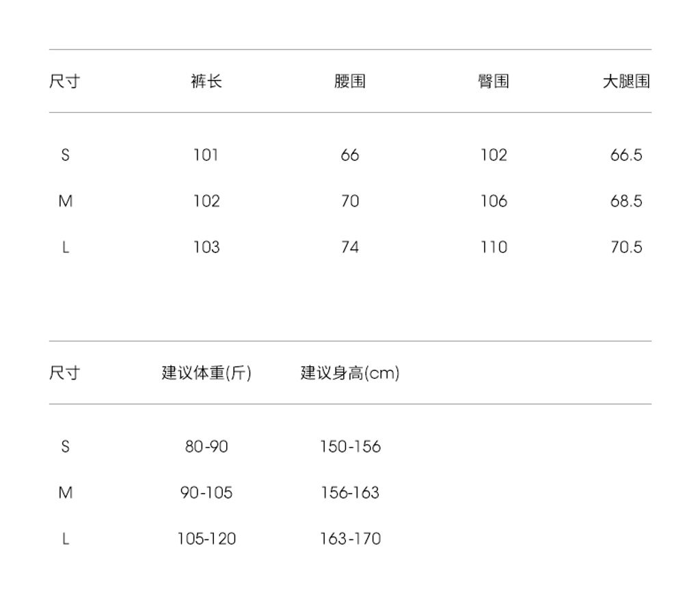
Task: Click the pants length value 103
Action: coord(206,248)
